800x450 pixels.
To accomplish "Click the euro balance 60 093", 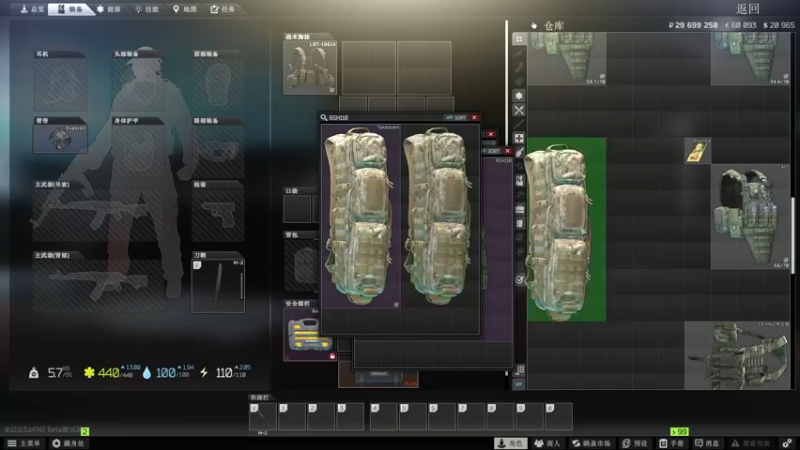I will [740, 25].
